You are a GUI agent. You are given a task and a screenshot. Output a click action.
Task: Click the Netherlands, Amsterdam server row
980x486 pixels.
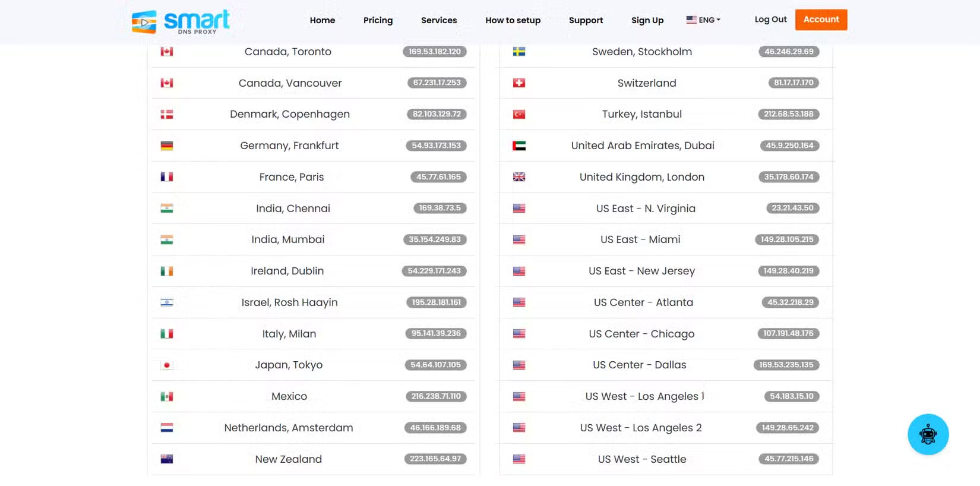click(x=289, y=428)
